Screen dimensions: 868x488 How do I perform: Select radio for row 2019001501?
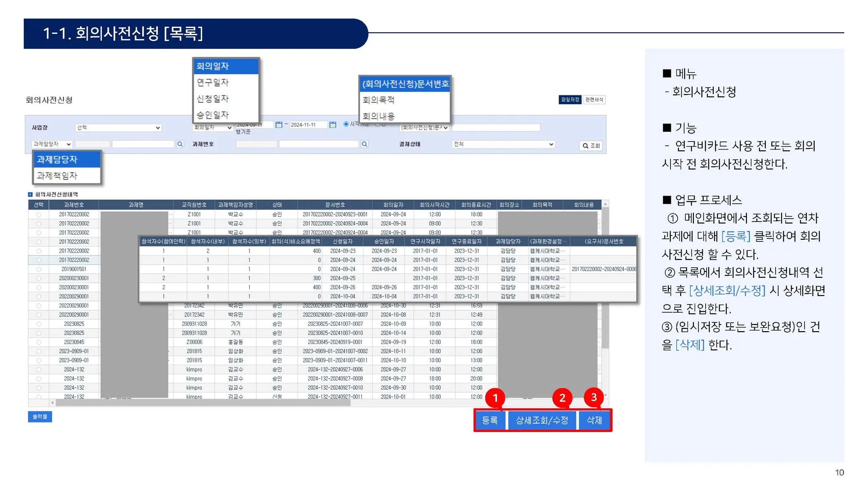(39, 269)
